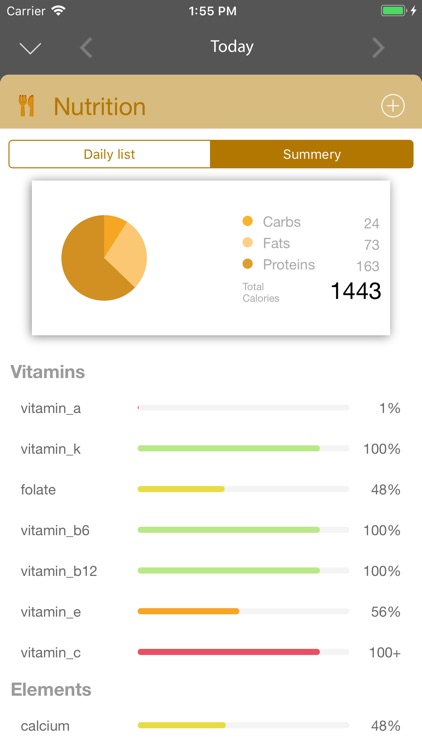
Task: Switch to the Daily list tab
Action: pos(109,154)
